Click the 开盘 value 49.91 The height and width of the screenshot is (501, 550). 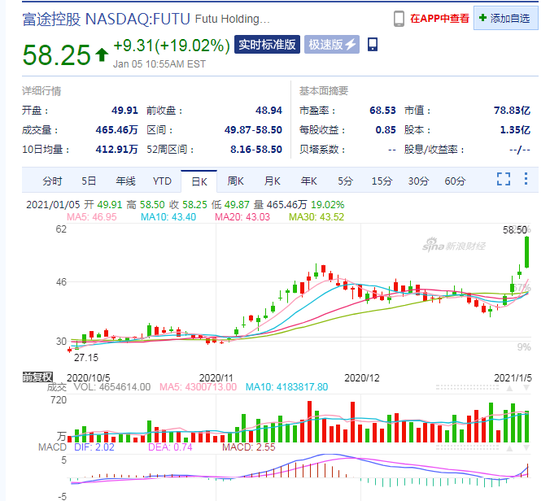pyautogui.click(x=125, y=111)
